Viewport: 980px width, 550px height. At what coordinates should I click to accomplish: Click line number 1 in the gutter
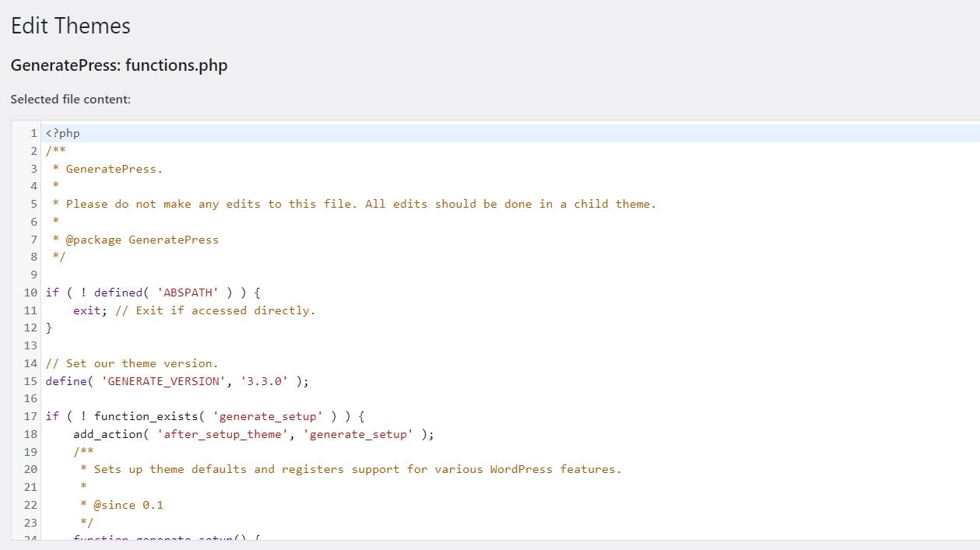pos(34,133)
